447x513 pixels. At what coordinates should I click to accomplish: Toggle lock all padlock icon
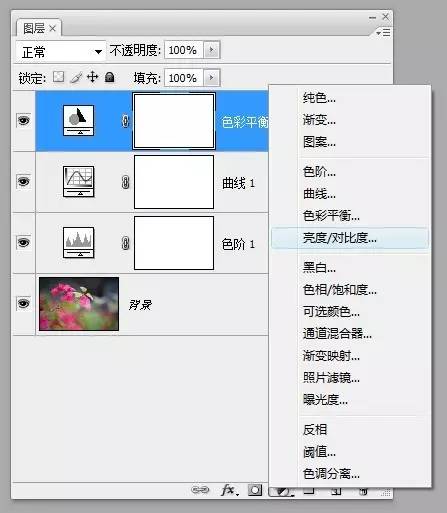pyautogui.click(x=110, y=77)
